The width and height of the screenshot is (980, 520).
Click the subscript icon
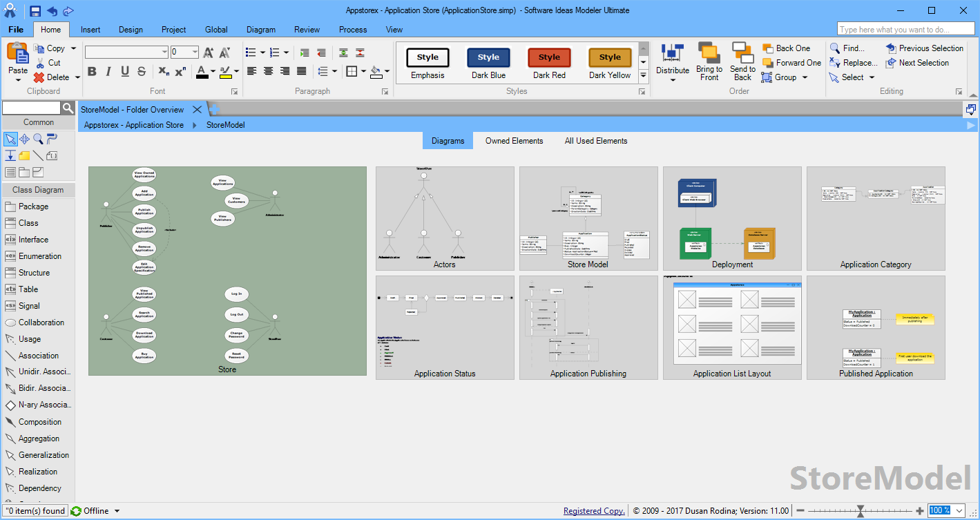[x=164, y=71]
